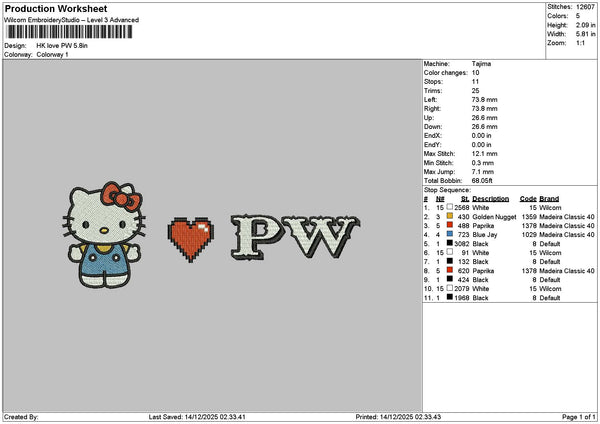This screenshot has height=424, width=600.
Task: Click the white swatch in stop 10
Action: tap(450, 288)
